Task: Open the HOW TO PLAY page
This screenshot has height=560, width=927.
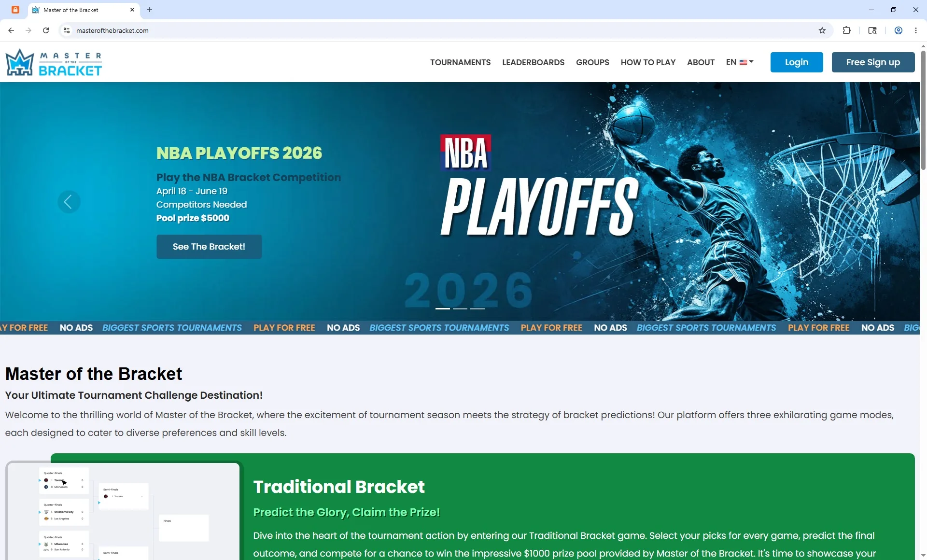Action: coord(648,62)
